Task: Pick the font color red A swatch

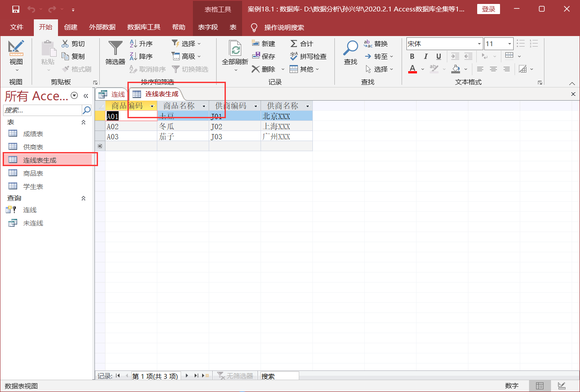Action: pyautogui.click(x=413, y=69)
